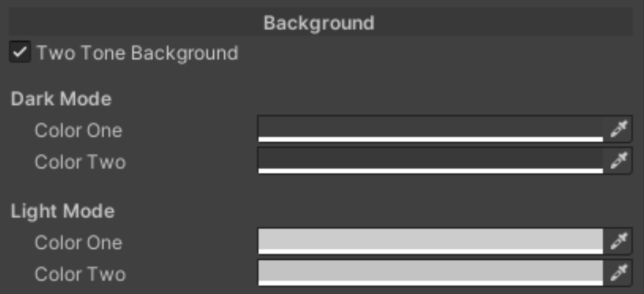The width and height of the screenshot is (644, 294).
Task: Click white alpha bar under Light Color One
Action: click(x=430, y=251)
